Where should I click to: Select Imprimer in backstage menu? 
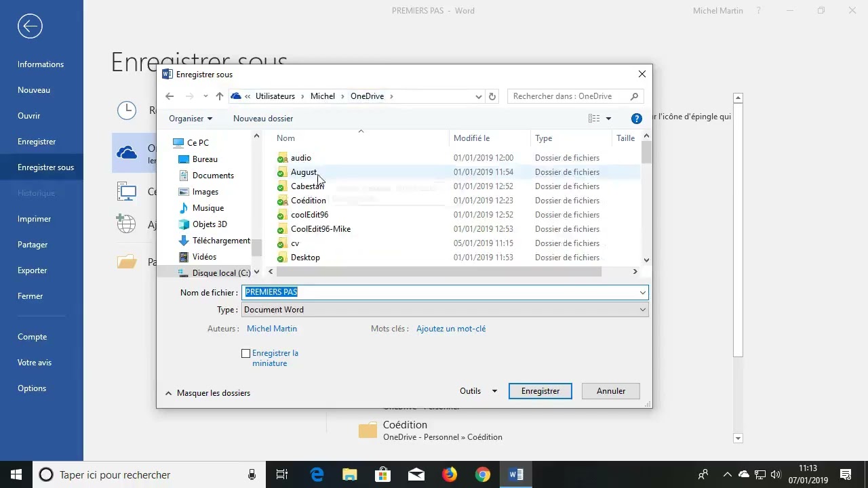pos(35,219)
